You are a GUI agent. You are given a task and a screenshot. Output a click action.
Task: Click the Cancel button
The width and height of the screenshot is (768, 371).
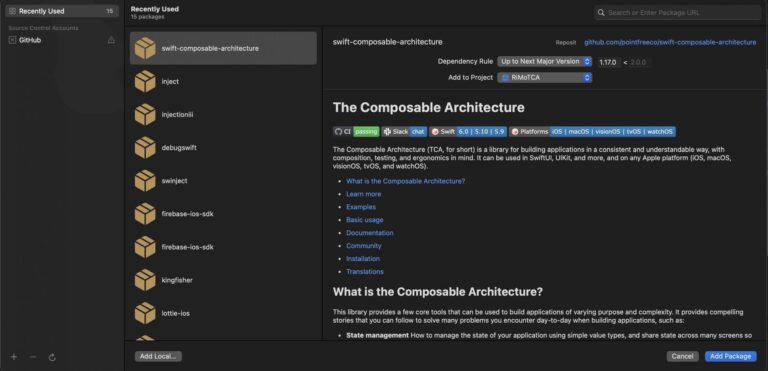[682, 356]
